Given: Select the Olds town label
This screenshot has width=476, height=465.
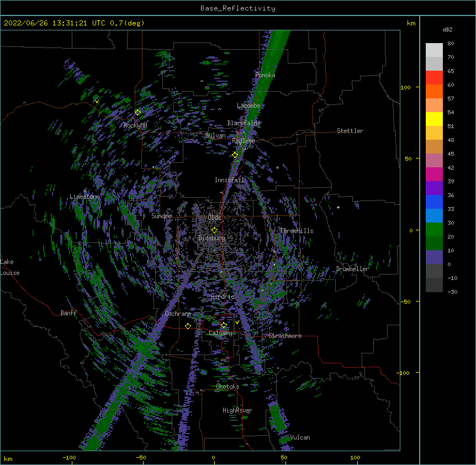Looking at the screenshot, I should tap(214, 218).
